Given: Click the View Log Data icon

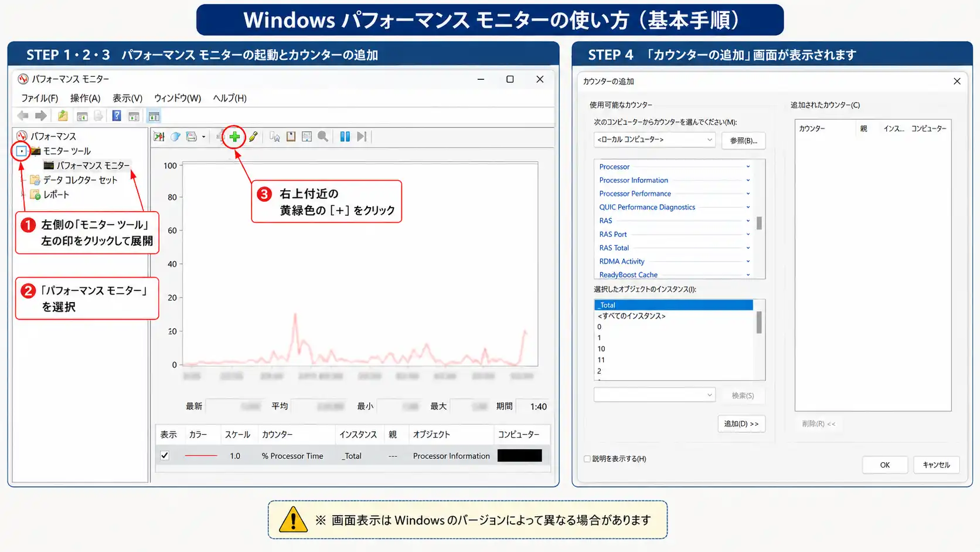Looking at the screenshot, I should [x=175, y=137].
